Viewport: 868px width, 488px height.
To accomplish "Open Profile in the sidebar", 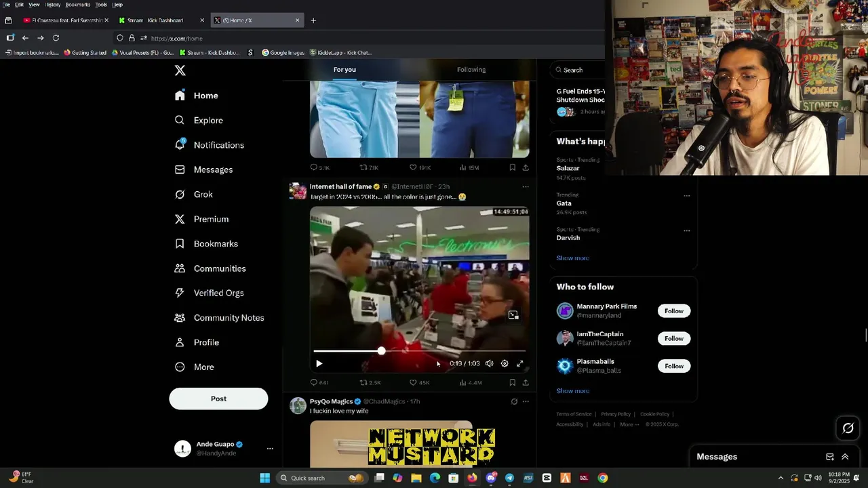I will (197, 342).
